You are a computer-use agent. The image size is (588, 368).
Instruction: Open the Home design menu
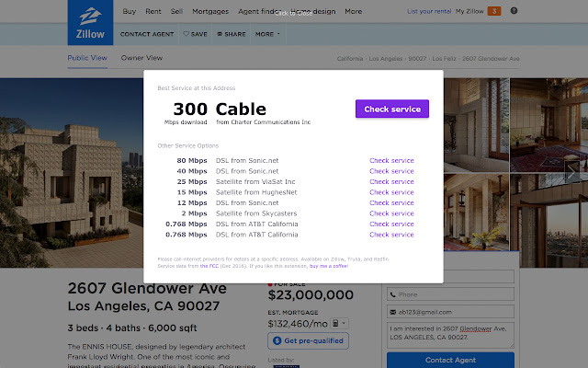[313, 11]
